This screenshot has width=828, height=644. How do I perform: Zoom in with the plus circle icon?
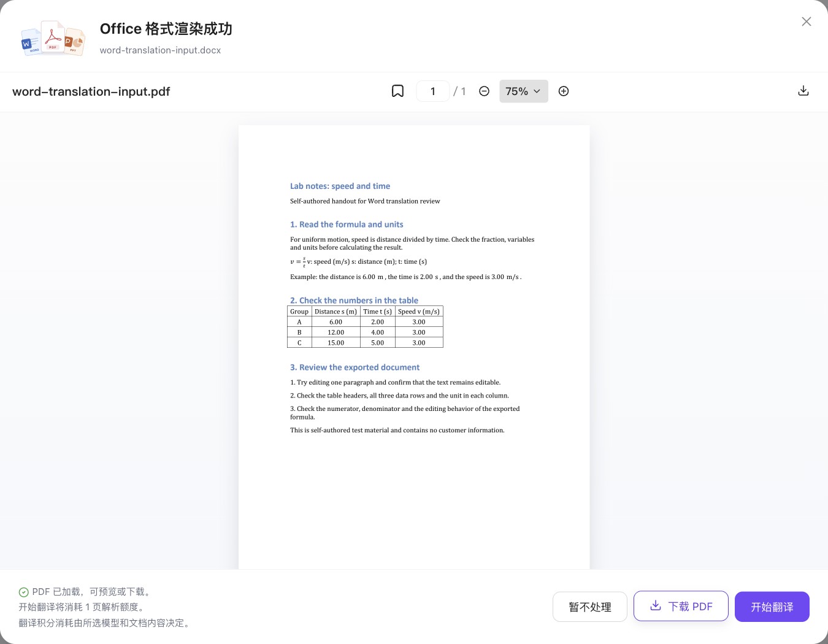(x=564, y=91)
